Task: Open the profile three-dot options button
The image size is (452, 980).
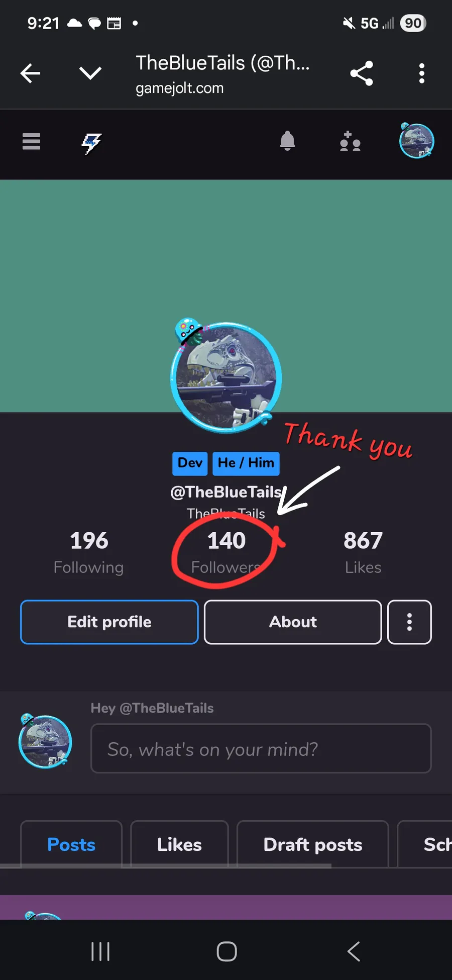Action: [409, 622]
